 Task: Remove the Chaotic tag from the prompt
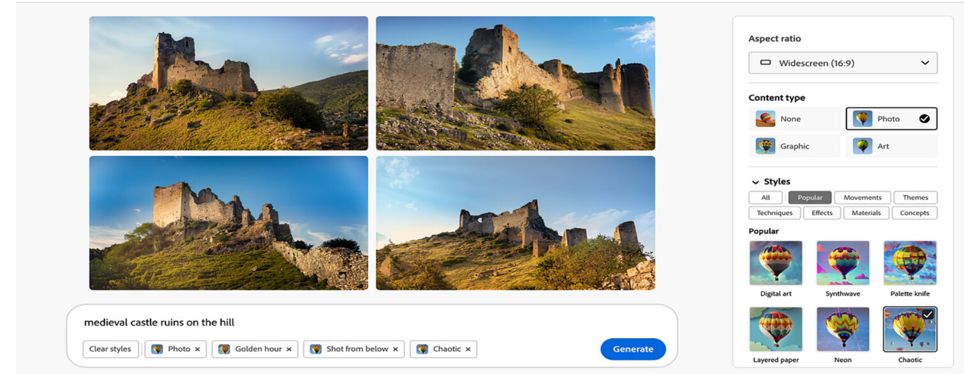tap(468, 349)
